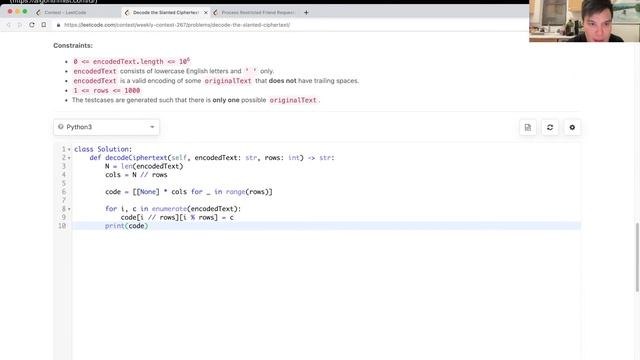Click the URL address bar

(177, 25)
